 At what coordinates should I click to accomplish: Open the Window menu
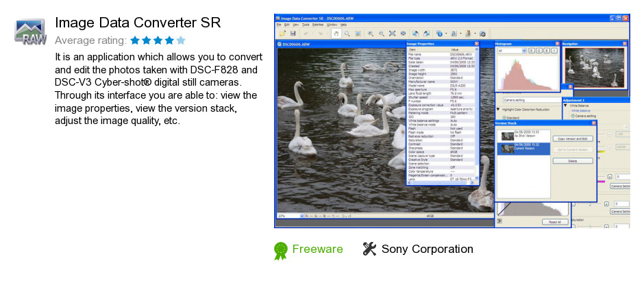[x=332, y=25]
